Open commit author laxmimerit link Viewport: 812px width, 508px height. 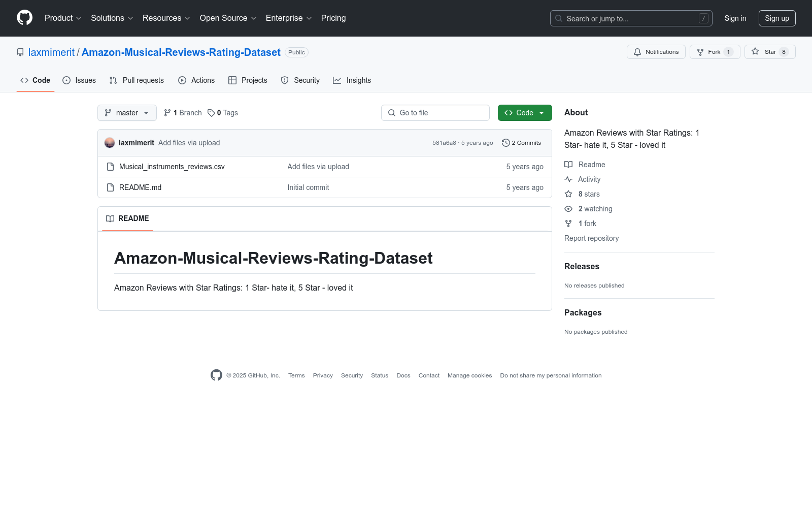(137, 143)
